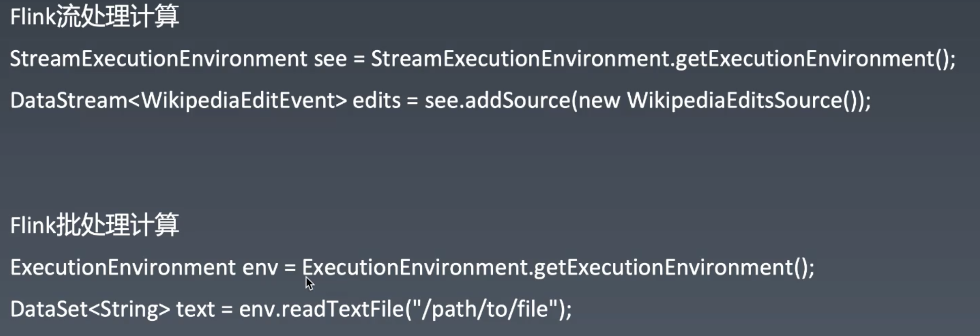The image size is (980, 336).
Task: Select the "see" variable being declared
Action: 330,59
